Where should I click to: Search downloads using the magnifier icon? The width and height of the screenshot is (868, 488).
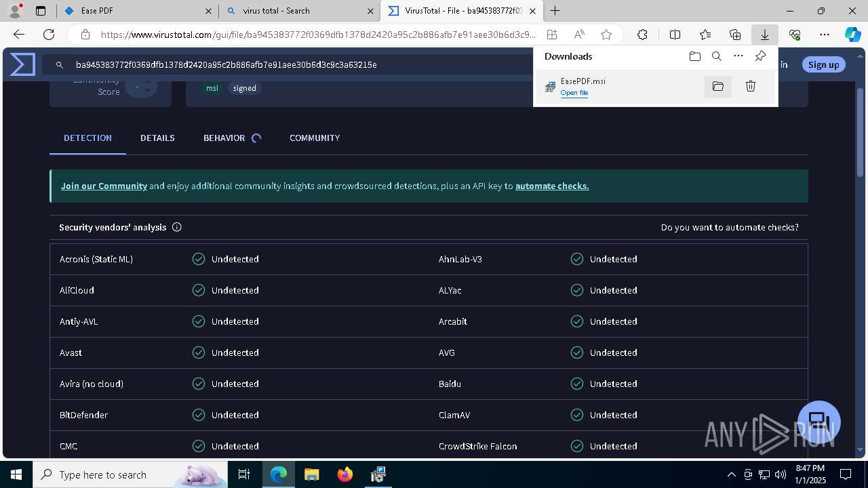[716, 56]
